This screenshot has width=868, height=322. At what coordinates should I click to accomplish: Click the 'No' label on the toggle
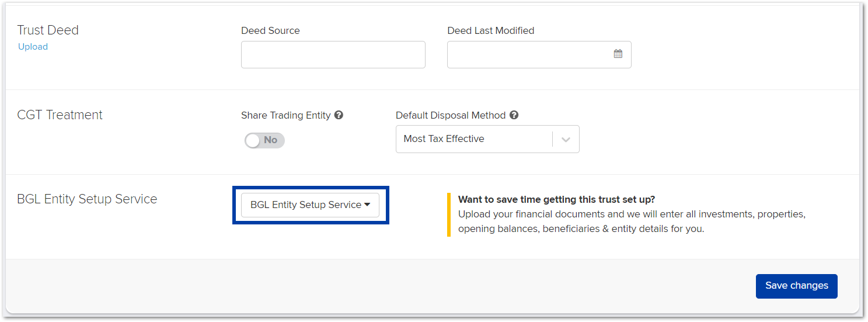[x=271, y=140]
